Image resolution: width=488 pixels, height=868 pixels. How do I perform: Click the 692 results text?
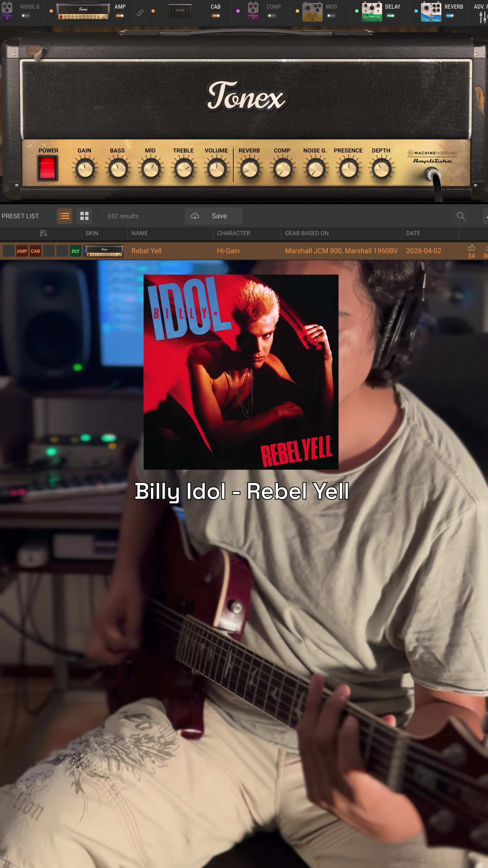pyautogui.click(x=123, y=216)
